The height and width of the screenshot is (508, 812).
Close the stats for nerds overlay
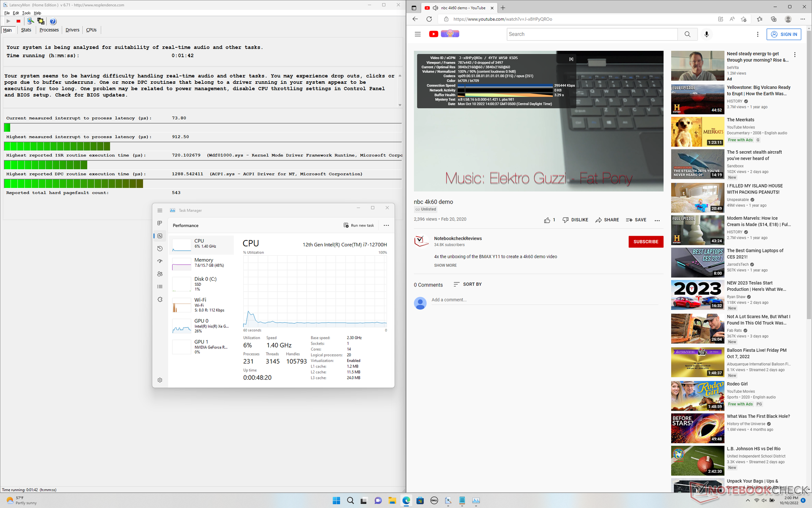pyautogui.click(x=571, y=59)
